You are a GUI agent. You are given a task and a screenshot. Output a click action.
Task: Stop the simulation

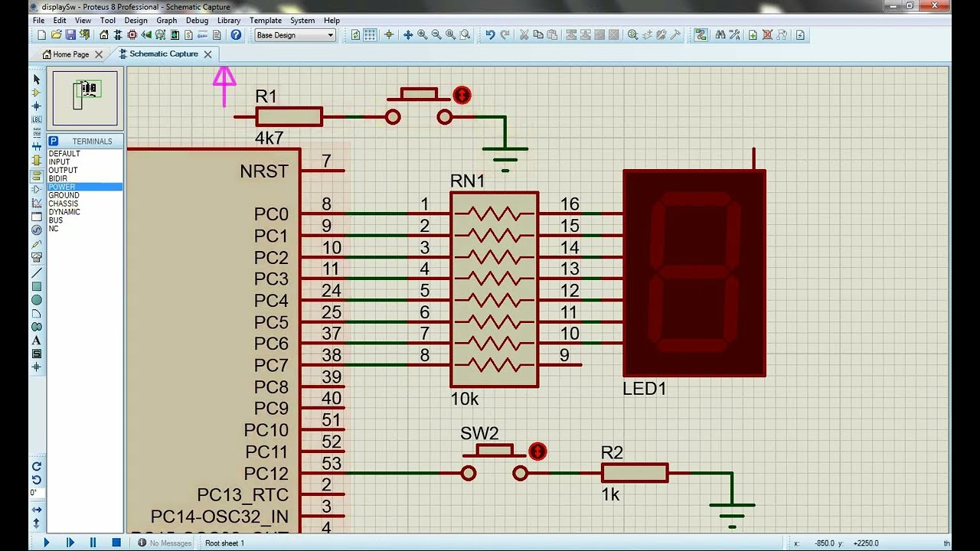116,543
